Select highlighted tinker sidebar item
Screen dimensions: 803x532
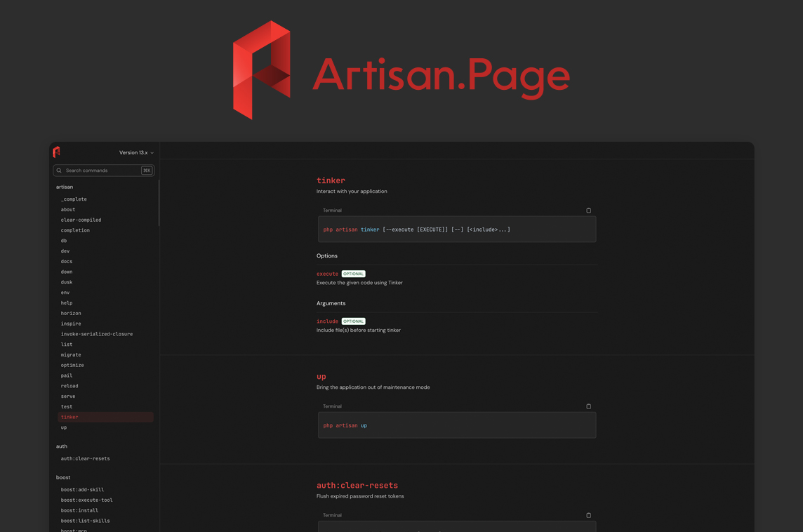[105, 417]
